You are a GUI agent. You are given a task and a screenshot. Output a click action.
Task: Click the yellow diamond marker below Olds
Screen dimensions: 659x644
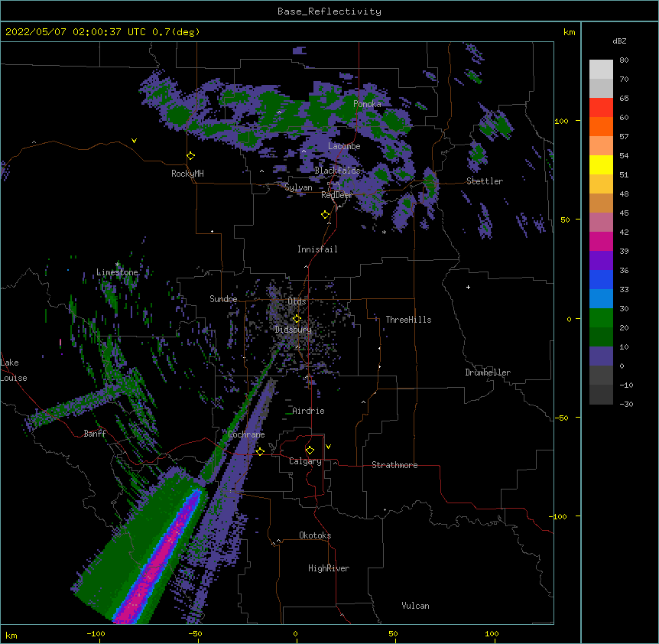[297, 318]
